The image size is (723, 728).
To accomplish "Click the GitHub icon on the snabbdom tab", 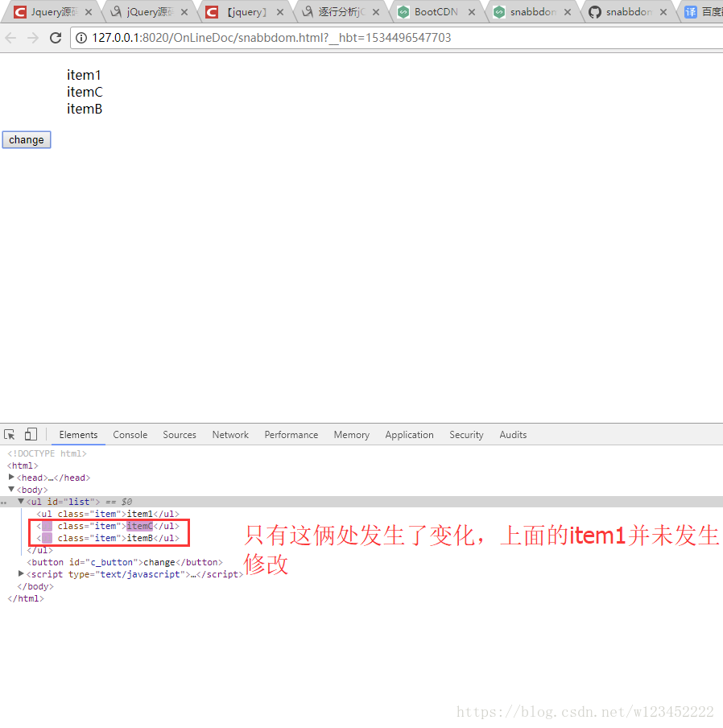I will coord(595,12).
